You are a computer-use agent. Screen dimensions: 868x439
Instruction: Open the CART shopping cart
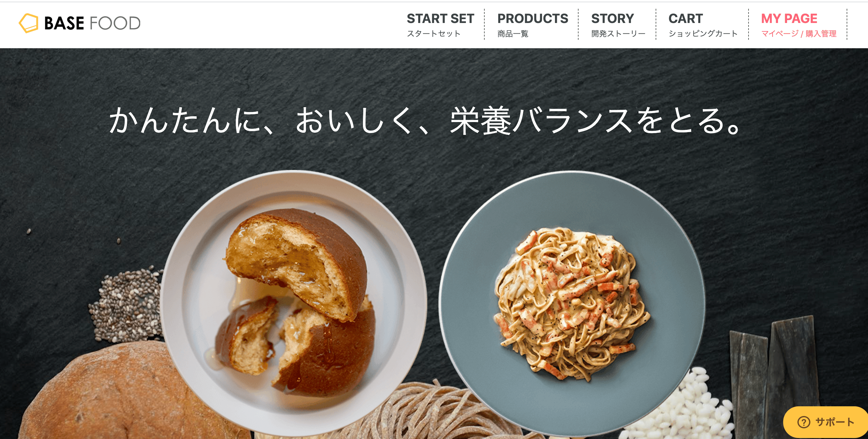(x=686, y=18)
